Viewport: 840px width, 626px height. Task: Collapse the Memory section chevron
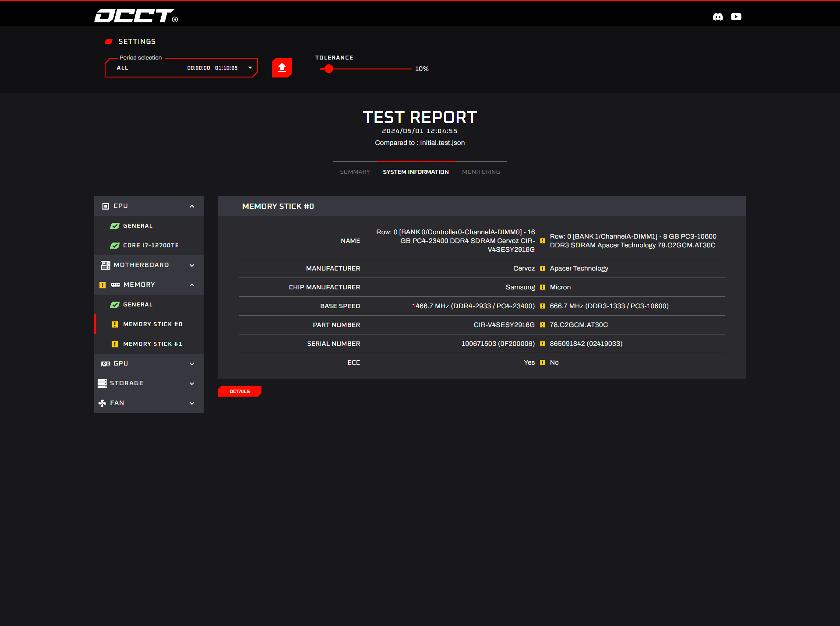192,285
